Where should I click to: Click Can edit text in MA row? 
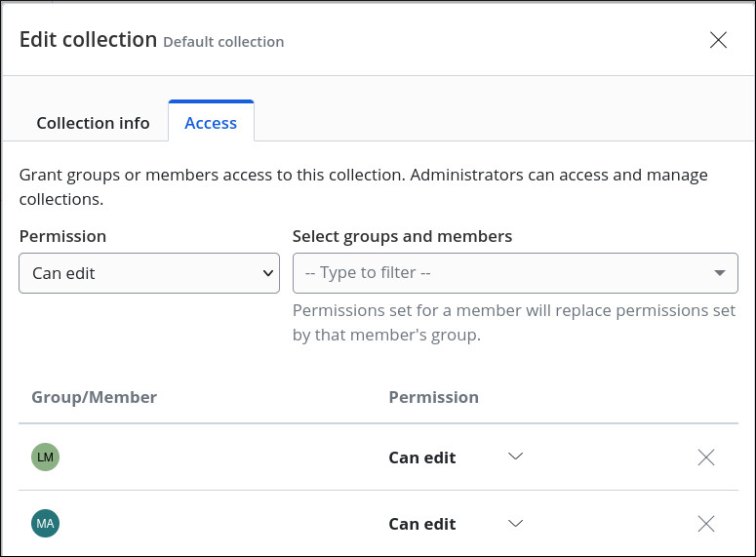click(422, 524)
